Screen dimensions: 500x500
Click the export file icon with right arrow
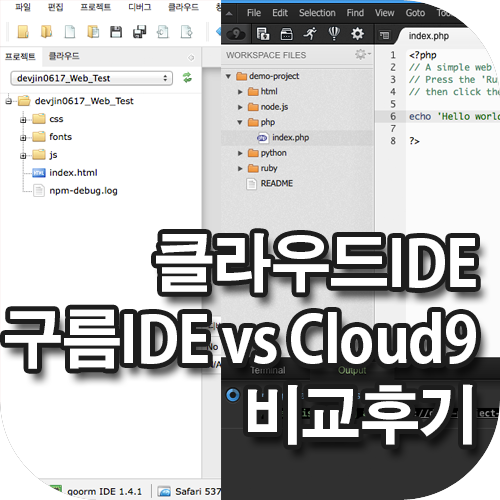[186, 32]
